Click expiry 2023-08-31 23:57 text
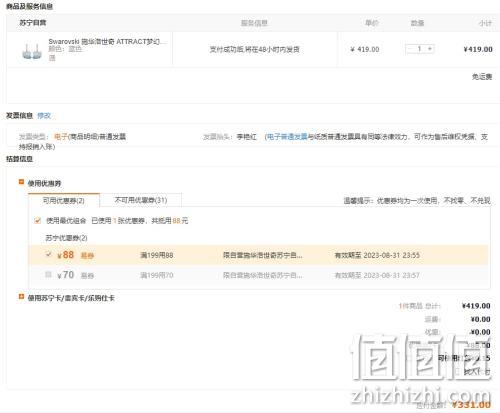 coord(377,275)
